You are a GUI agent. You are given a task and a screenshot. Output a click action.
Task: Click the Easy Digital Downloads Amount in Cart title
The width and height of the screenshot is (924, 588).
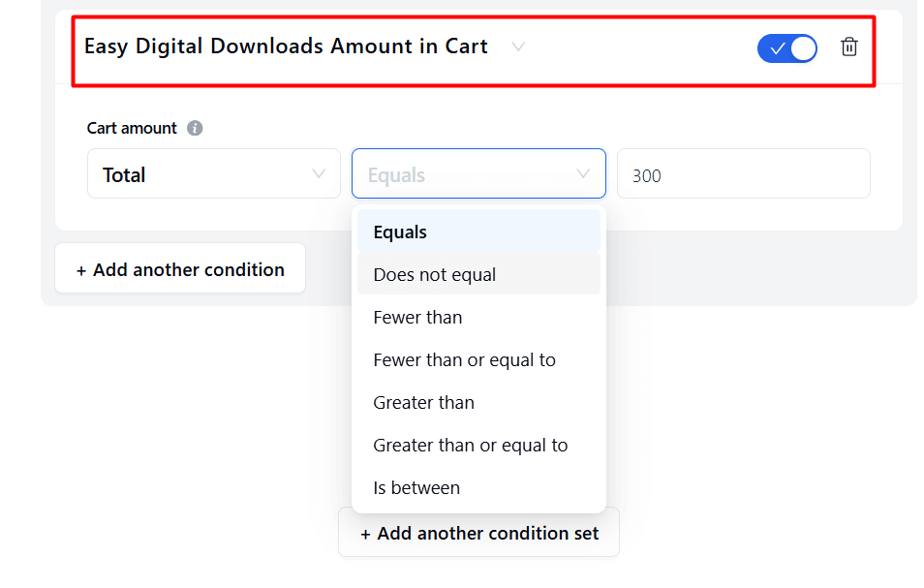point(286,46)
